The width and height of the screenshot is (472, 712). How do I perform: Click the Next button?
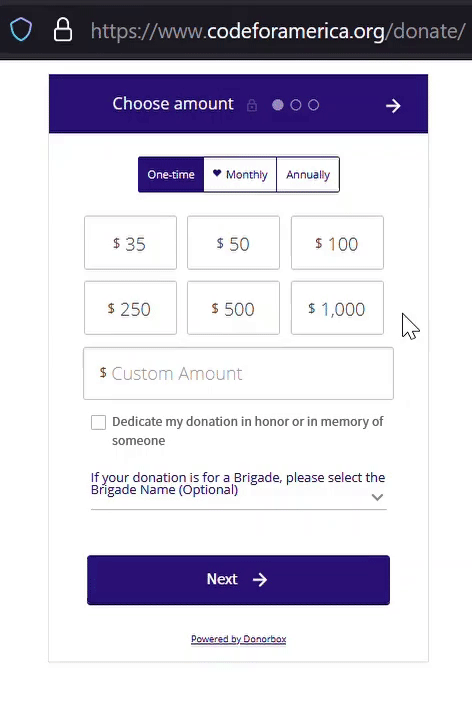(x=238, y=580)
